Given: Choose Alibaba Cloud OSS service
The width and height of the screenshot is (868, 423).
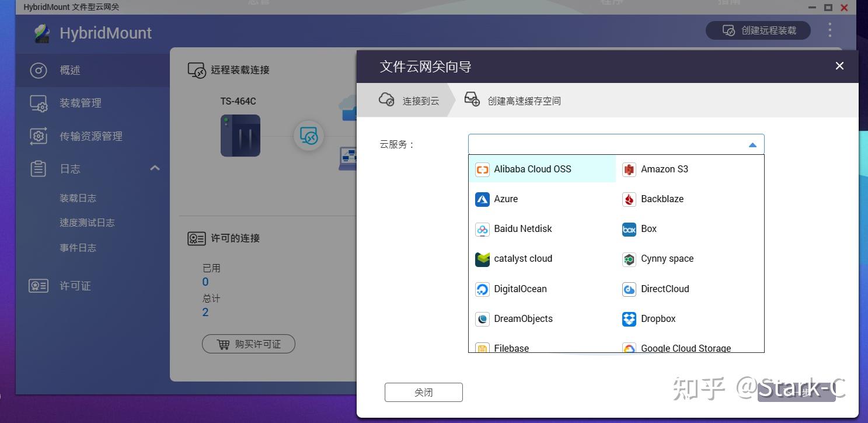Looking at the screenshot, I should 531,169.
